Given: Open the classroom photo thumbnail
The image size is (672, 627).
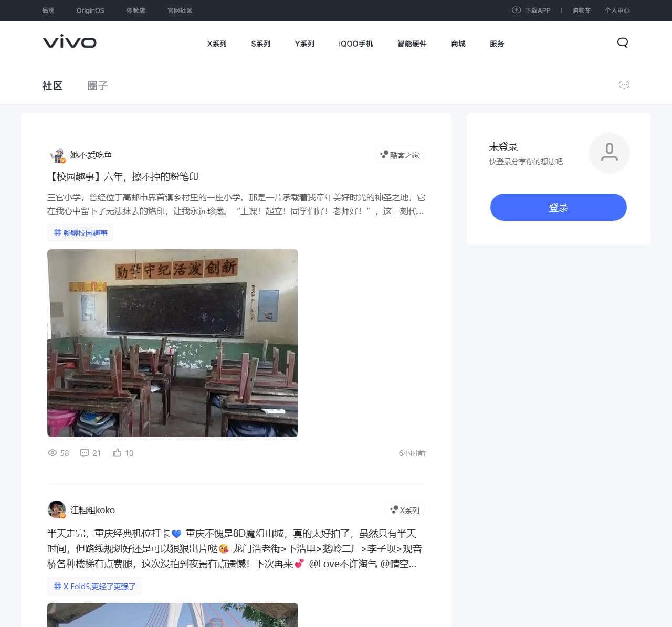Looking at the screenshot, I should pos(173,343).
